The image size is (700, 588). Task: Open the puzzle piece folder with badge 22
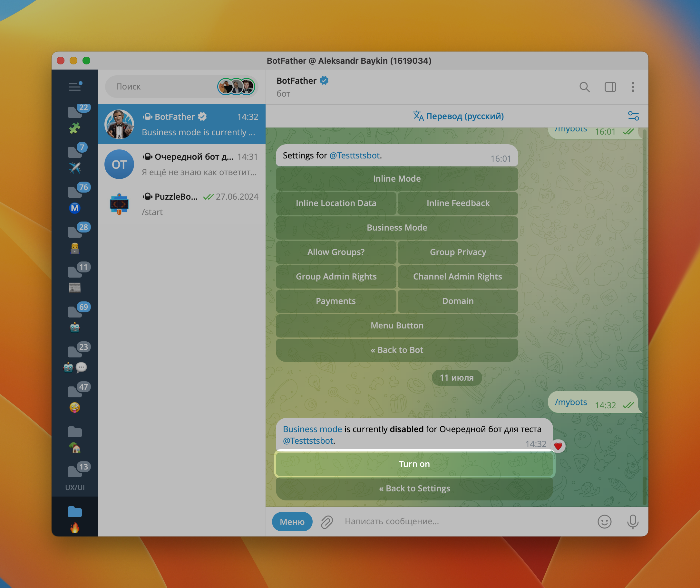(75, 118)
